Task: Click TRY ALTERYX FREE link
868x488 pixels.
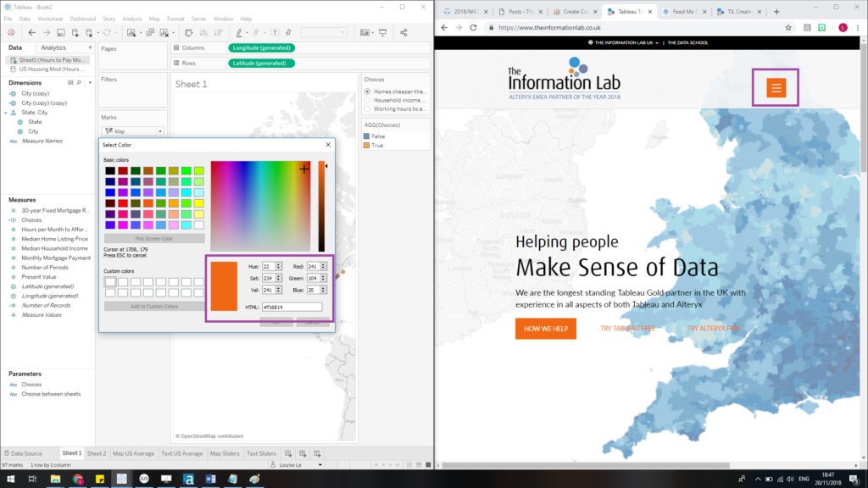Action: point(714,329)
